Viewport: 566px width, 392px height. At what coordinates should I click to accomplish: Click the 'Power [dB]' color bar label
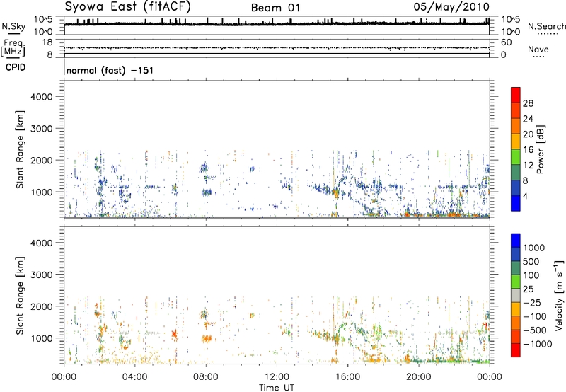540,149
